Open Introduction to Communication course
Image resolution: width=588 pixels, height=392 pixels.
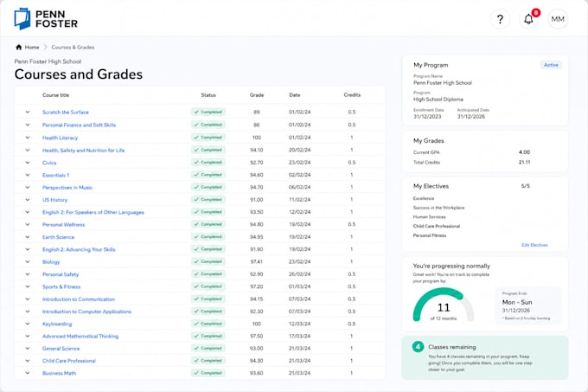point(79,299)
